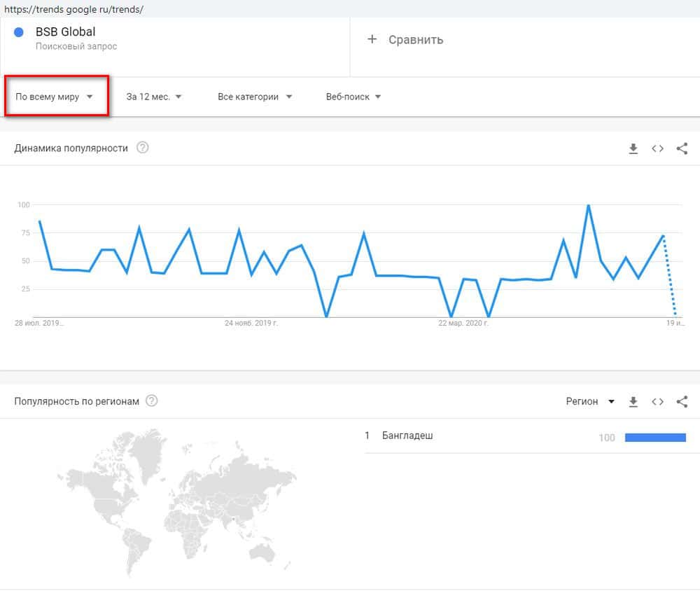Download the regional popularity data
700x591 pixels.
(x=633, y=401)
